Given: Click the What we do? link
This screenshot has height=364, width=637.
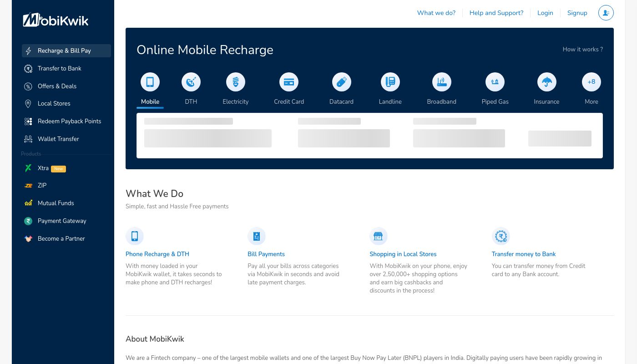Looking at the screenshot, I should 436,13.
